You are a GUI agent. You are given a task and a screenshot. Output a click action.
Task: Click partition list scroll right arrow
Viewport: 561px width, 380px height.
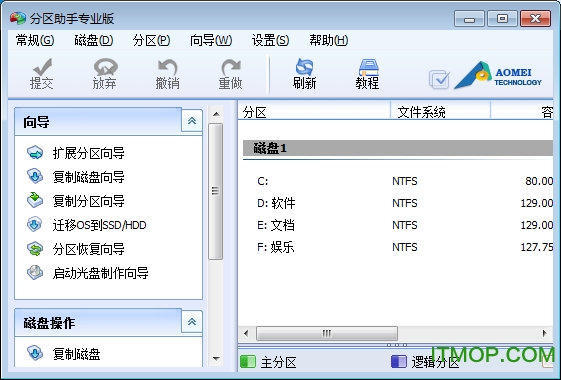pos(545,333)
